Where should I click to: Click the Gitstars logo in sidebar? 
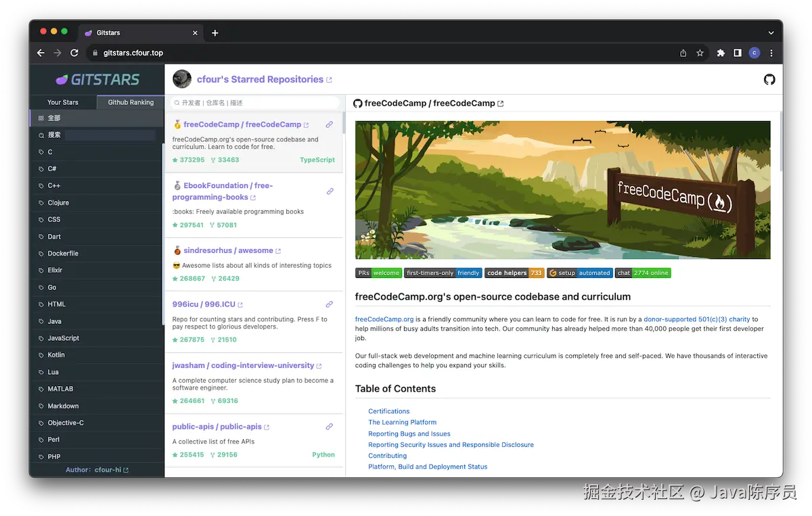tap(97, 80)
